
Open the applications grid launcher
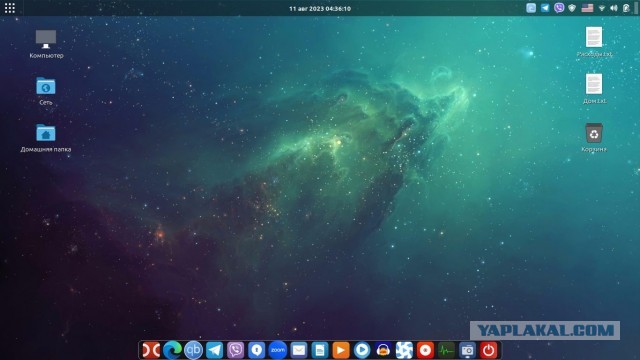coord(9,8)
